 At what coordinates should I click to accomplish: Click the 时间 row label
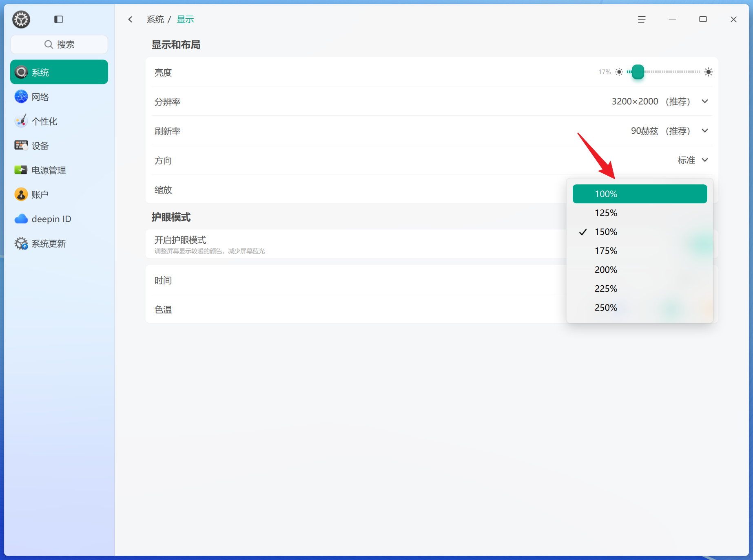[x=163, y=280]
